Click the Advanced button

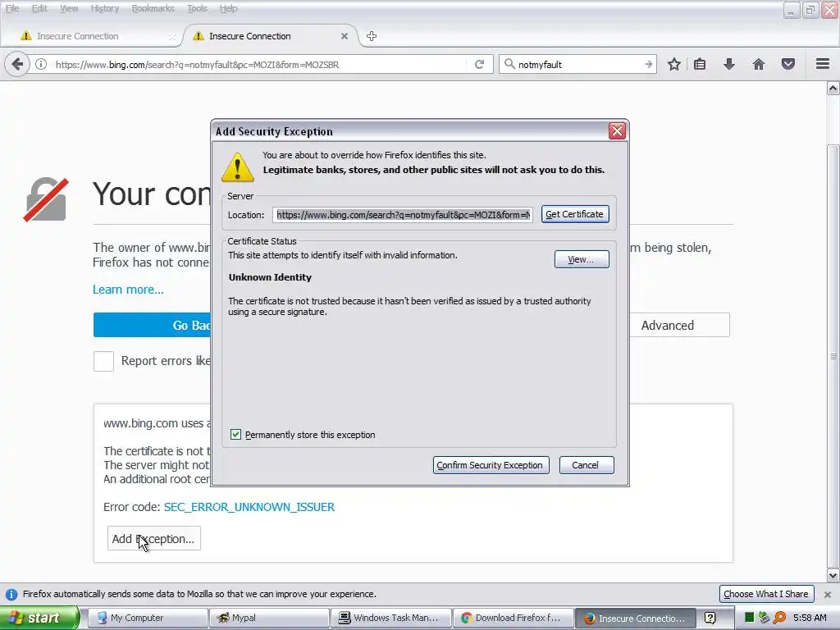point(679,325)
